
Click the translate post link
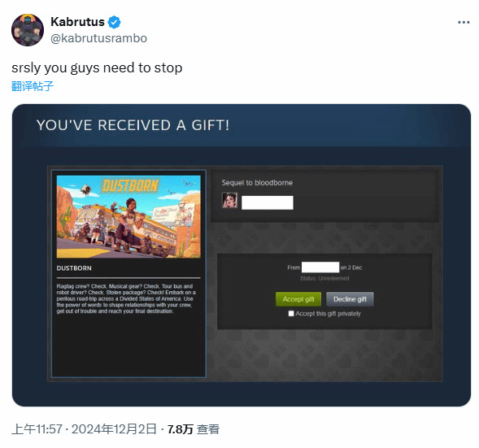click(x=33, y=86)
